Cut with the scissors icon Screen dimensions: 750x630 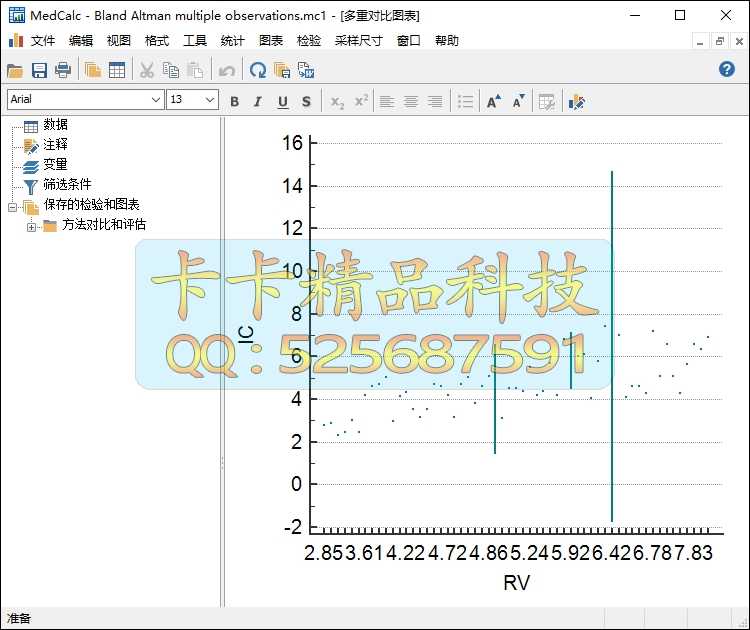pyautogui.click(x=146, y=71)
